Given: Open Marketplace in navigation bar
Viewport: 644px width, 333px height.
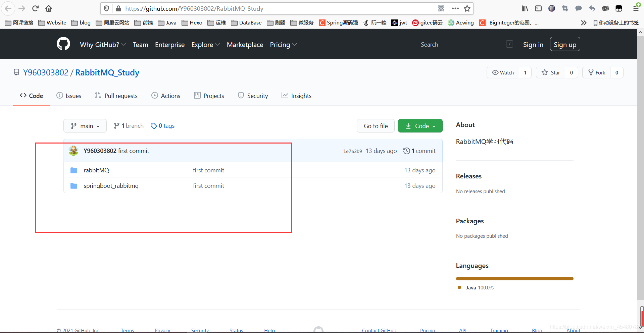Looking at the screenshot, I should click(245, 45).
